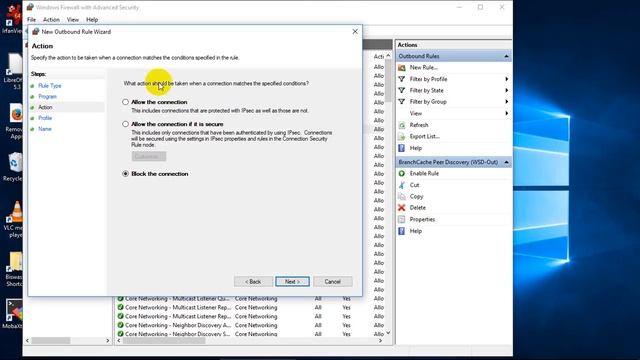Go to the Profile wizard step
The image size is (640, 360).
point(45,118)
